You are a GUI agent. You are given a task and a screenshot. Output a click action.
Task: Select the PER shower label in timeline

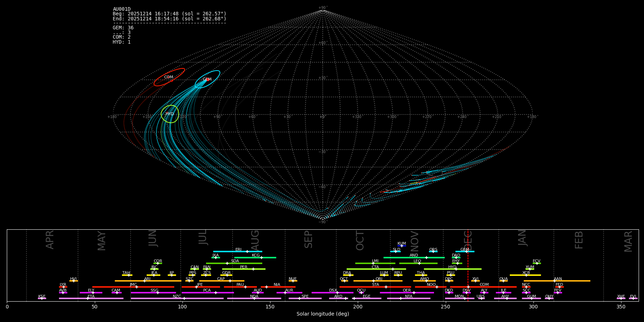[244, 267]
